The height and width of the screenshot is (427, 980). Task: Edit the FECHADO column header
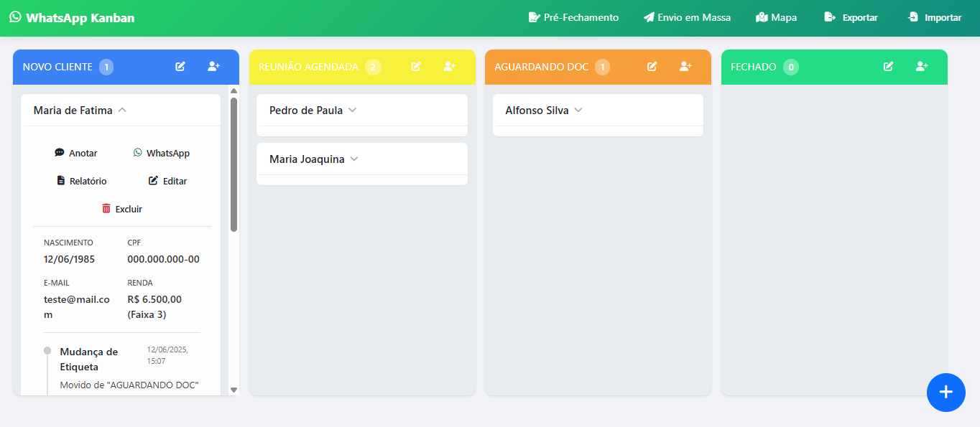[x=888, y=67]
